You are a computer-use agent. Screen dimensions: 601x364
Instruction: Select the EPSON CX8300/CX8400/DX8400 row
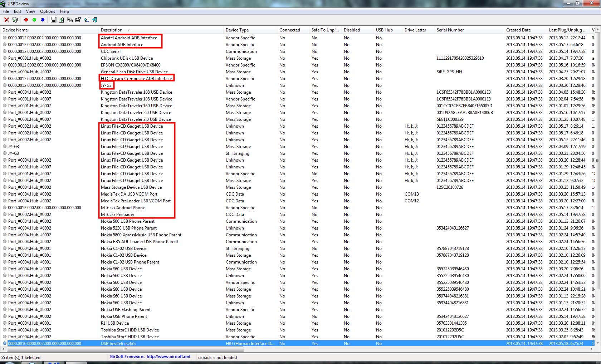coord(298,65)
